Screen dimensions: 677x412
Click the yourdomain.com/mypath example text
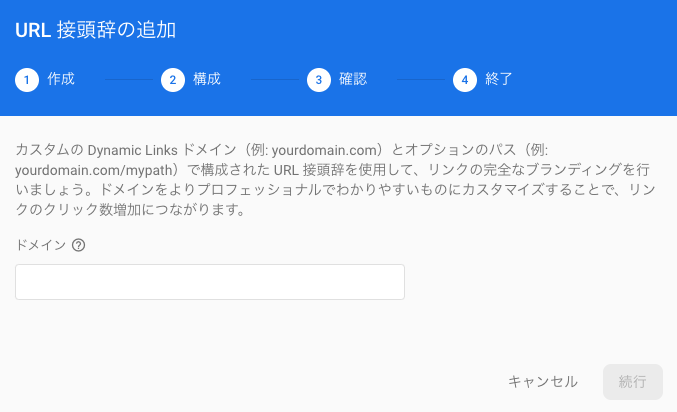[94, 170]
